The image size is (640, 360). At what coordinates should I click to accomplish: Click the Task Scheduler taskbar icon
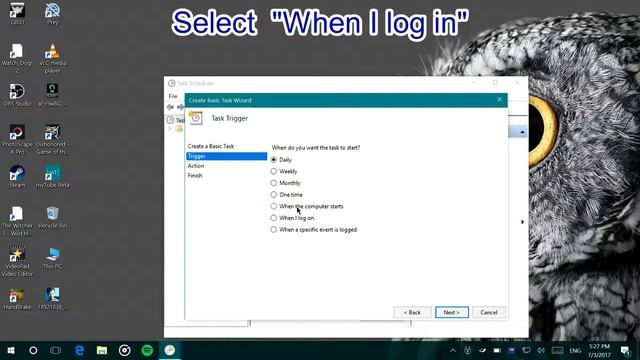[170, 350]
